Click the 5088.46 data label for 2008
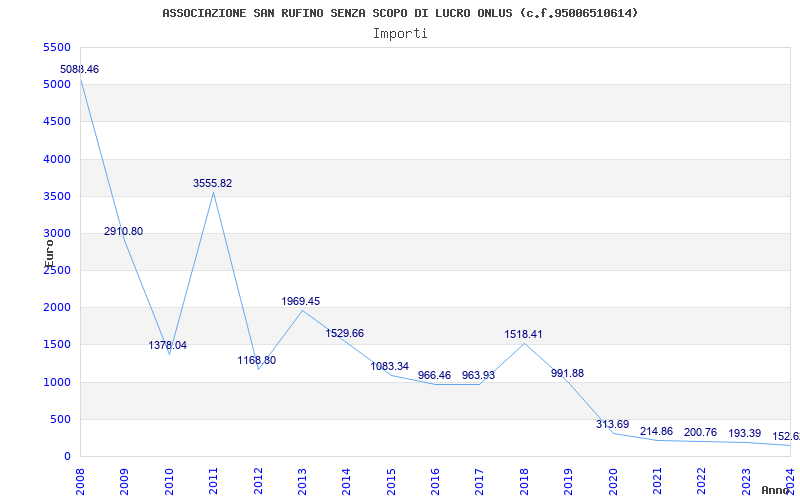The image size is (800, 500). coord(80,69)
